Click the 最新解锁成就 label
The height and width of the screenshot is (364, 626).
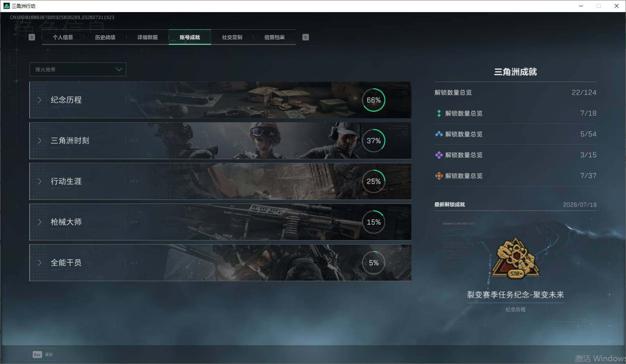point(450,205)
